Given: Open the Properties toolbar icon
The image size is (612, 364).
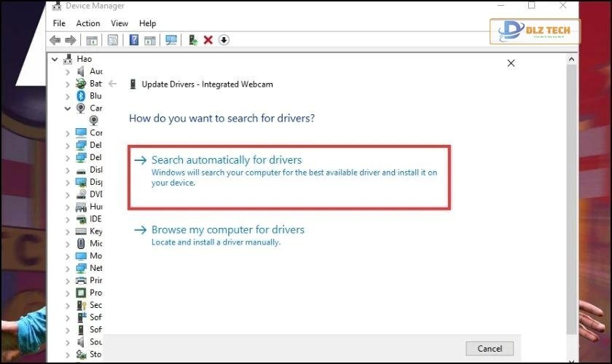Looking at the screenshot, I should click(x=113, y=40).
